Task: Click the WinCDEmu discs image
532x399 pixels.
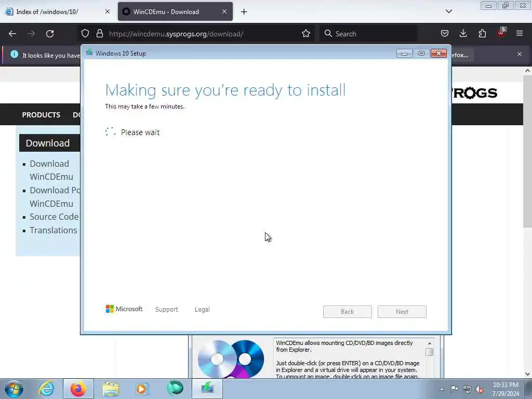Action: point(231,358)
